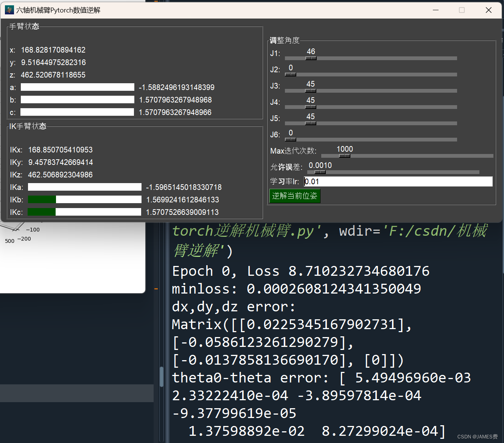Select the IKz value 462.506892304986

(60, 175)
